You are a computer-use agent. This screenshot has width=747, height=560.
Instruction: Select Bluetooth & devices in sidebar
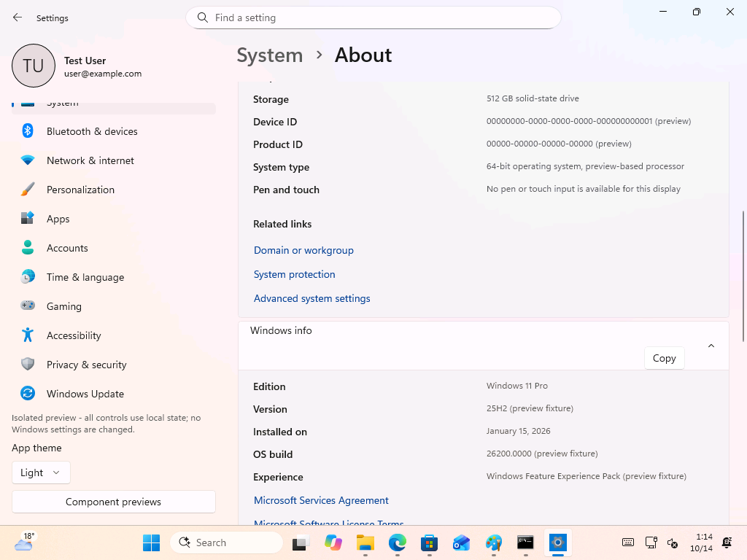point(113,131)
